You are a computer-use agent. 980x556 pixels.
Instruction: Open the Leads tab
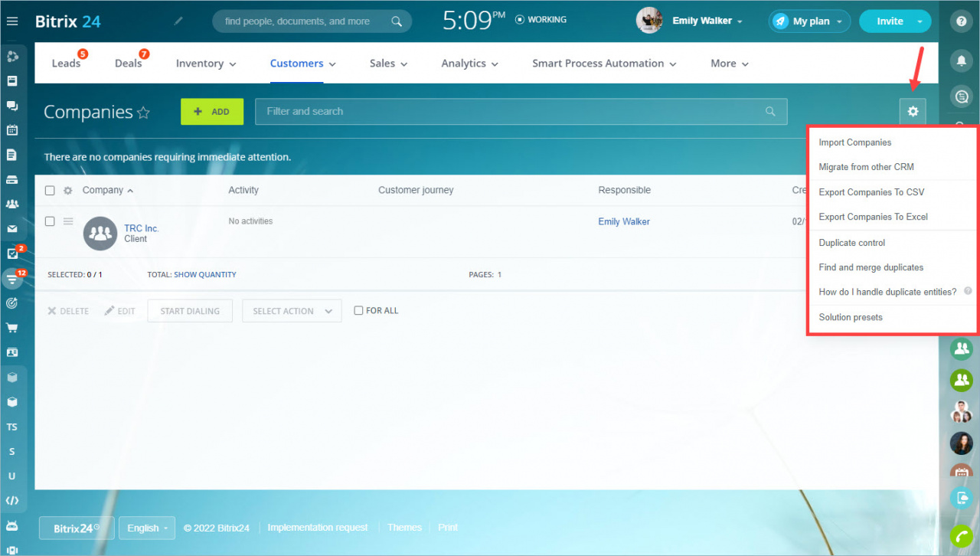point(66,64)
